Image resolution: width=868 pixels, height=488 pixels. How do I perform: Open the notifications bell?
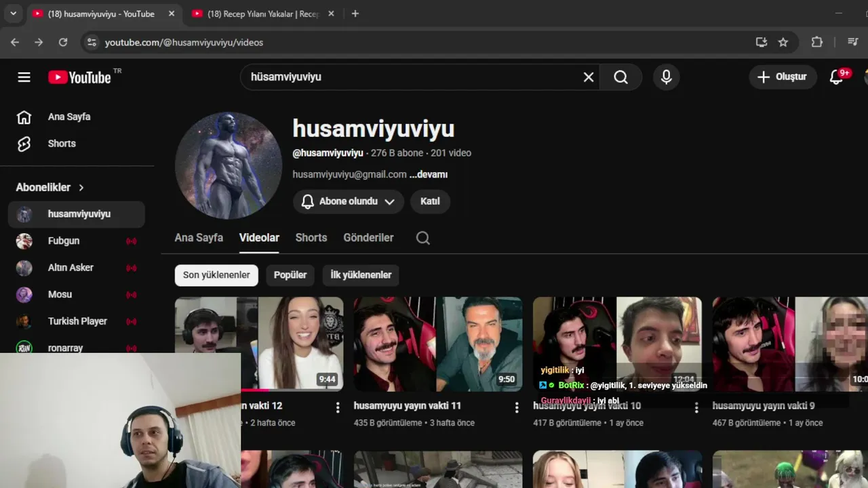point(837,77)
